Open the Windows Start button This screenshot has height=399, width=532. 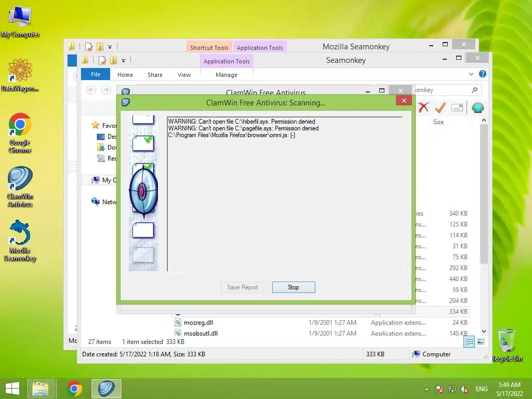12,389
